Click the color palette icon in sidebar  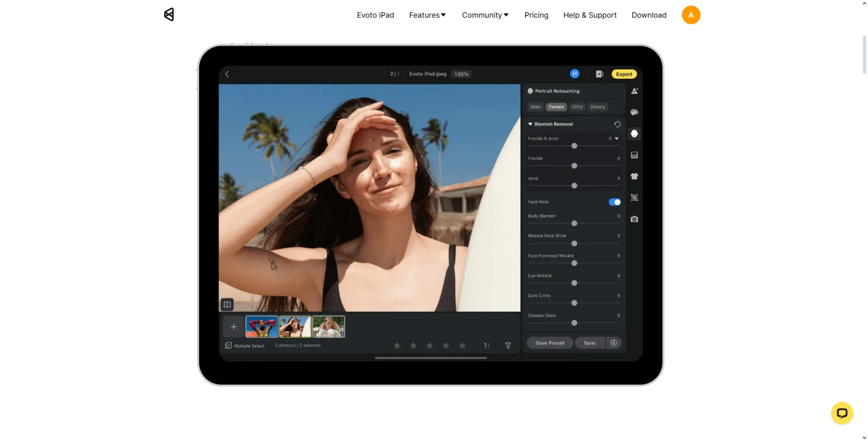pyautogui.click(x=634, y=112)
